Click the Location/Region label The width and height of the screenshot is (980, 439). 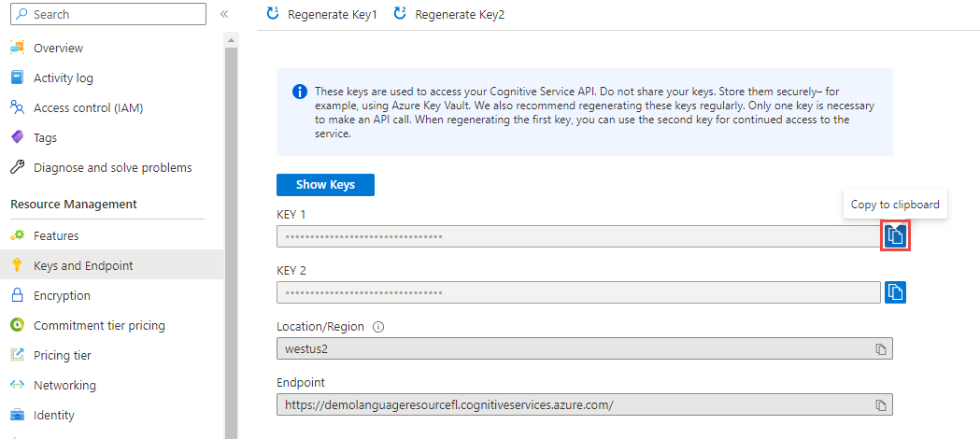pos(322,327)
